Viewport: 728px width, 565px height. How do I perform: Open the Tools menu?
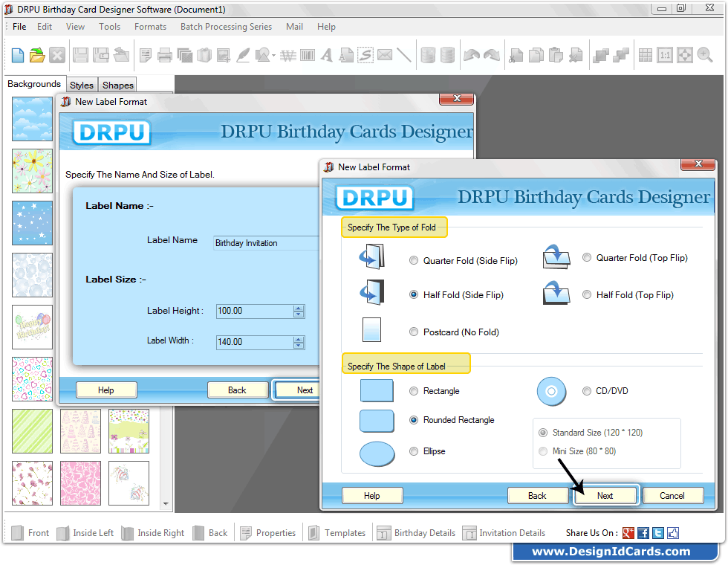[x=110, y=27]
